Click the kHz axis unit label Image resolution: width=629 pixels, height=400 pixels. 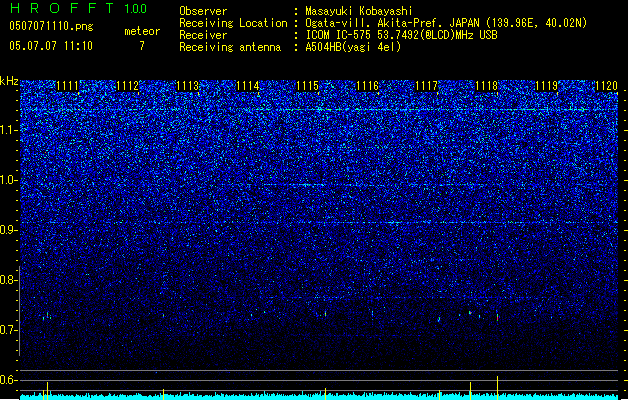click(9, 81)
